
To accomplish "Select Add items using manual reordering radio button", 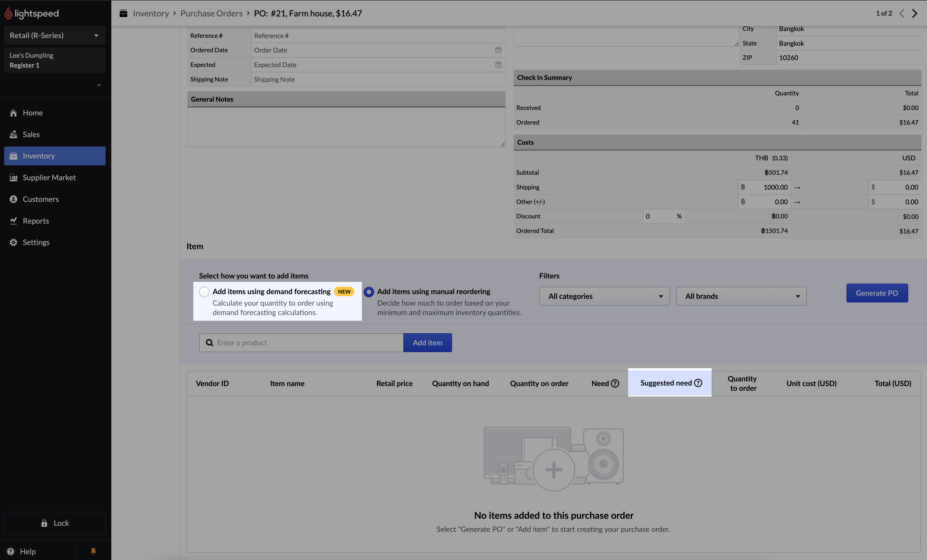I will click(369, 291).
